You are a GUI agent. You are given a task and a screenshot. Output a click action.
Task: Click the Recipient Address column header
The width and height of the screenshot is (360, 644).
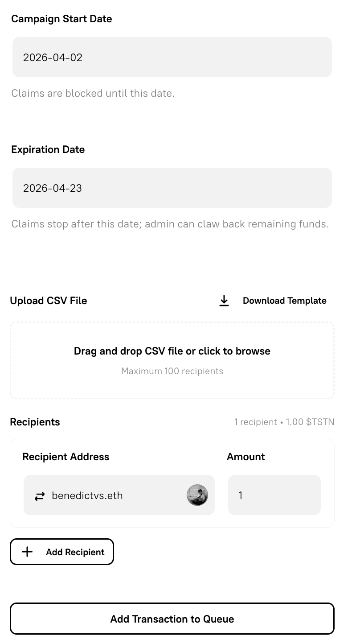65,457
